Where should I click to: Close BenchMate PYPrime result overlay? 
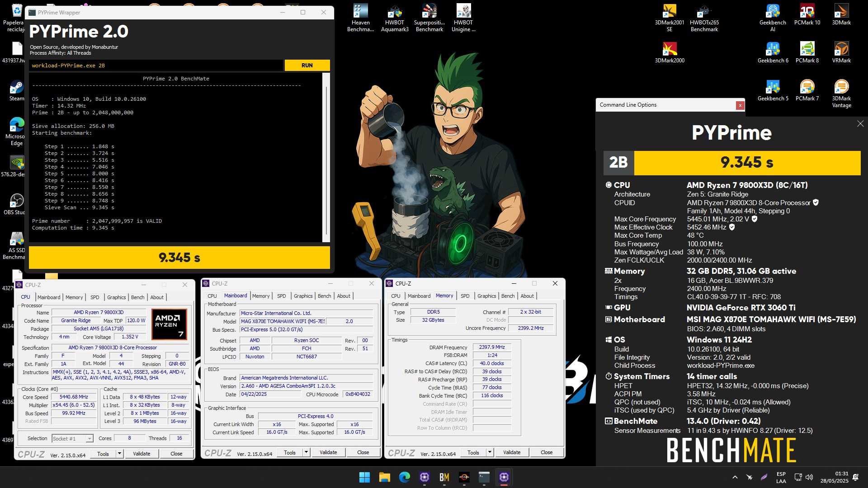pos(860,123)
